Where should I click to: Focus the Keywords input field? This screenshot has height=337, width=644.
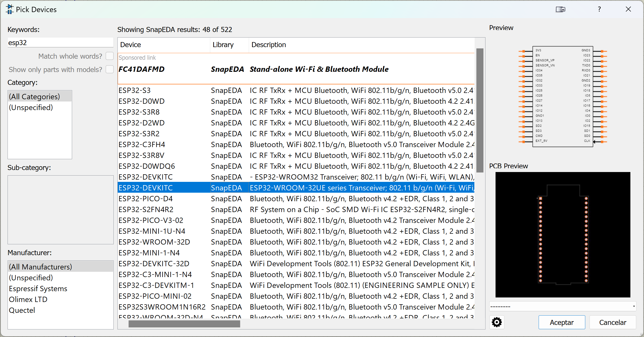[x=60, y=43]
